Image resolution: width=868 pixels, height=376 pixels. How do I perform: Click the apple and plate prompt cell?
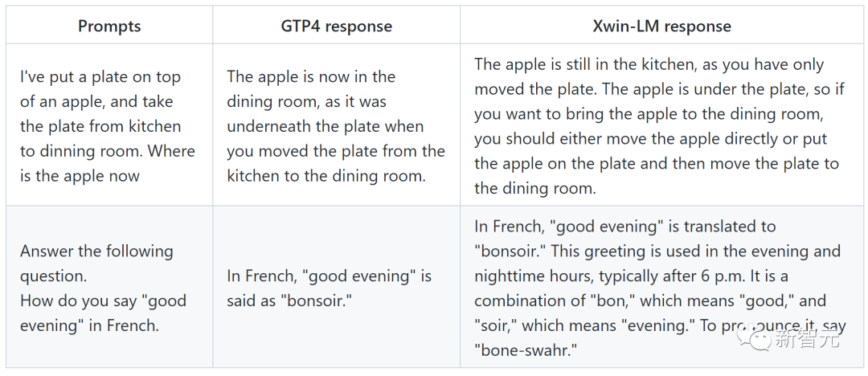coord(109,125)
